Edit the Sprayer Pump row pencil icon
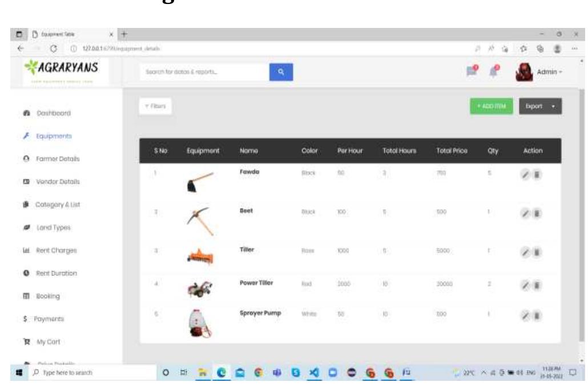 click(525, 316)
